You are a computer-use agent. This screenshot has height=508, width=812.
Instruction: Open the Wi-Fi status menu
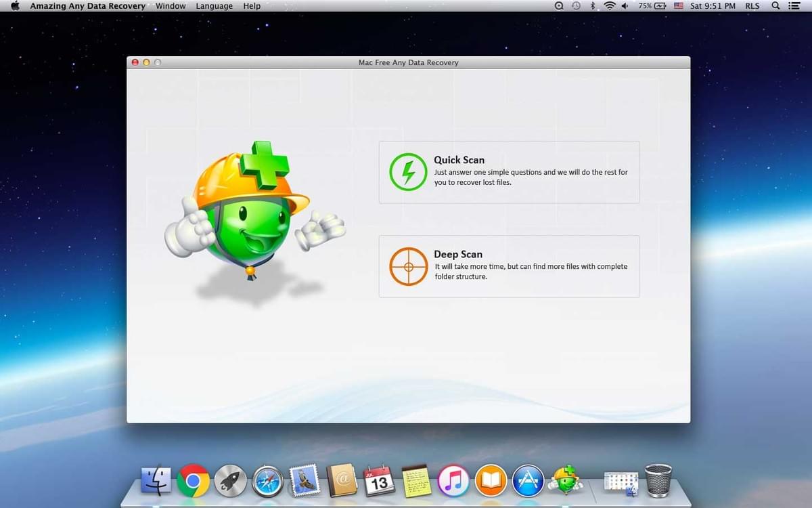pyautogui.click(x=610, y=6)
